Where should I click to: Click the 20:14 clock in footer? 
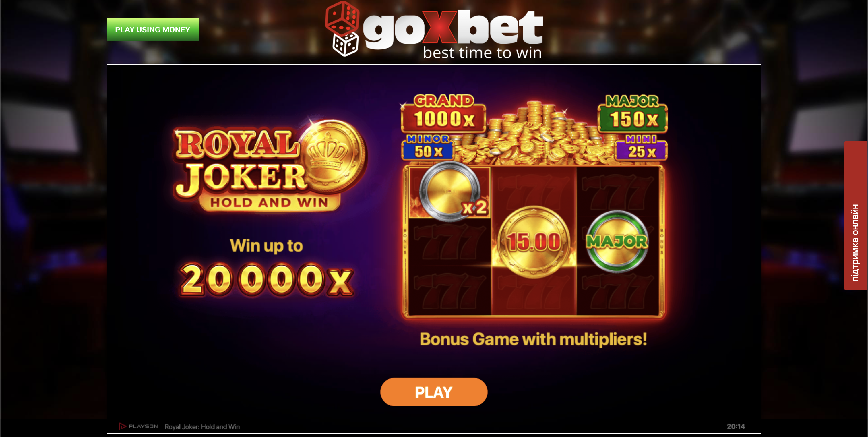click(x=736, y=427)
